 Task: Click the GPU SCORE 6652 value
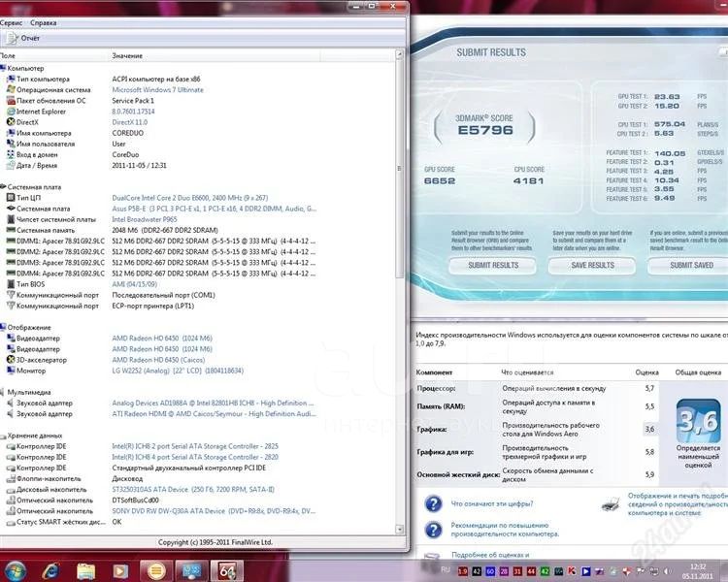[x=439, y=181]
